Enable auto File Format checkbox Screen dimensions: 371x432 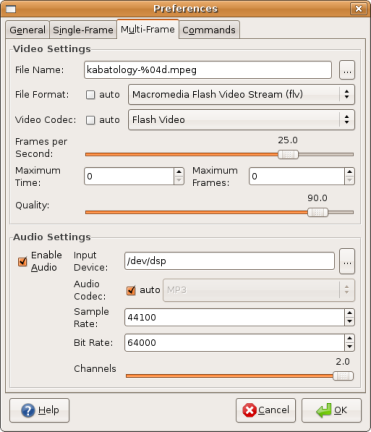click(x=90, y=95)
